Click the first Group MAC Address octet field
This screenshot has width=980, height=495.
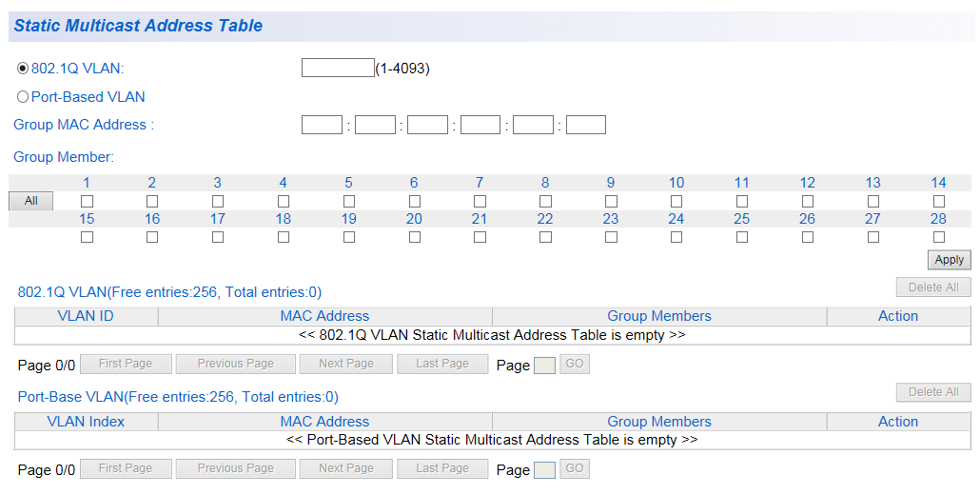[322, 125]
